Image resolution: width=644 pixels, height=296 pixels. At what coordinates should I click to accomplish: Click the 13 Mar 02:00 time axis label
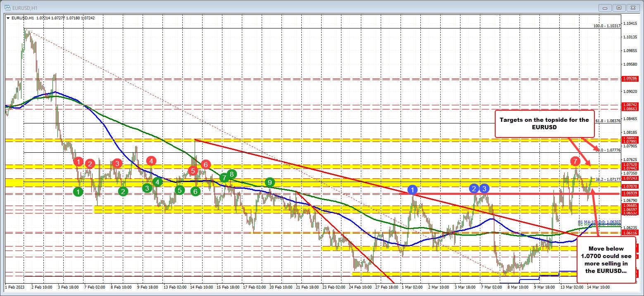pos(571,287)
